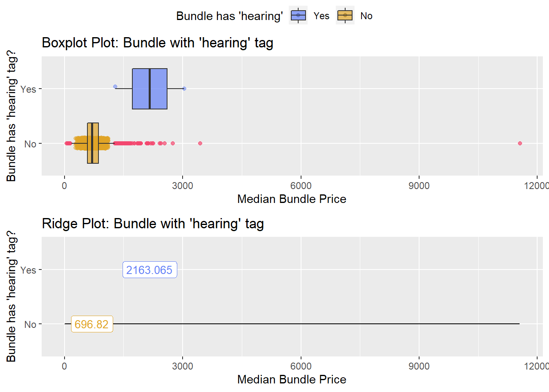The width and height of the screenshot is (549, 392).
Task: Click the 'Yes' legend label text
Action: click(x=321, y=16)
